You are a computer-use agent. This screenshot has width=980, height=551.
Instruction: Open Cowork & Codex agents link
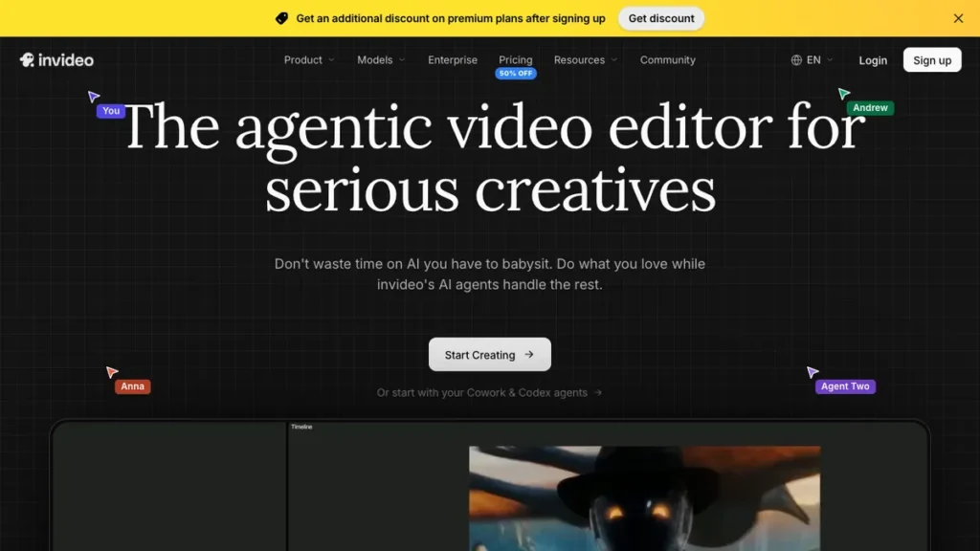click(489, 392)
